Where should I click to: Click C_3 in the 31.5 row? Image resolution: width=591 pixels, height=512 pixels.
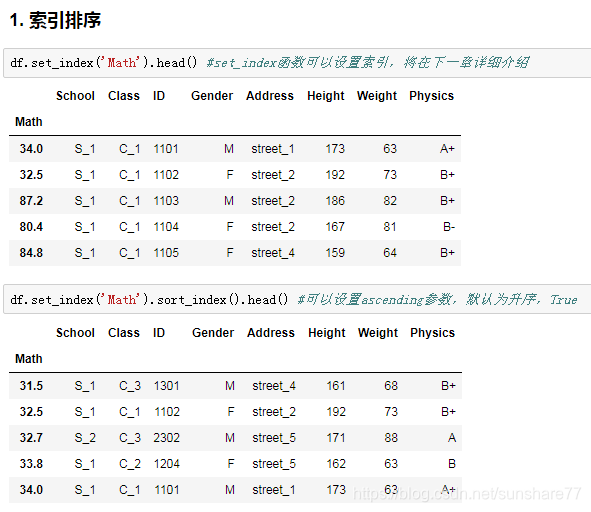[130, 386]
